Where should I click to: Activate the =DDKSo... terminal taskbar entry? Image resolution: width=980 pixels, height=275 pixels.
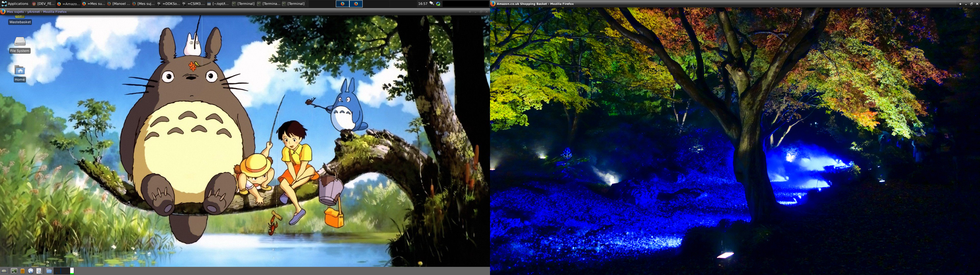(x=168, y=4)
